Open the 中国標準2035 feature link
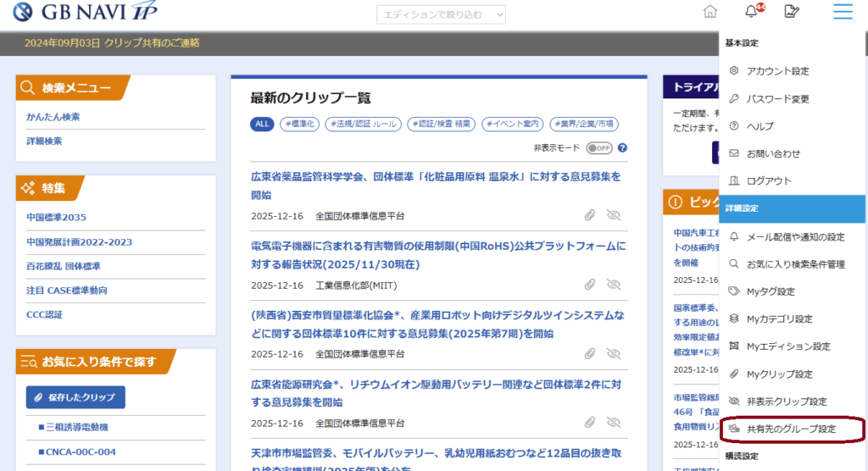 tap(56, 218)
